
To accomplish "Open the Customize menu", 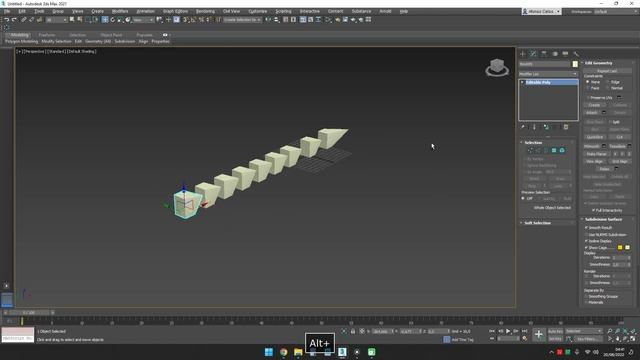I will pos(258,11).
